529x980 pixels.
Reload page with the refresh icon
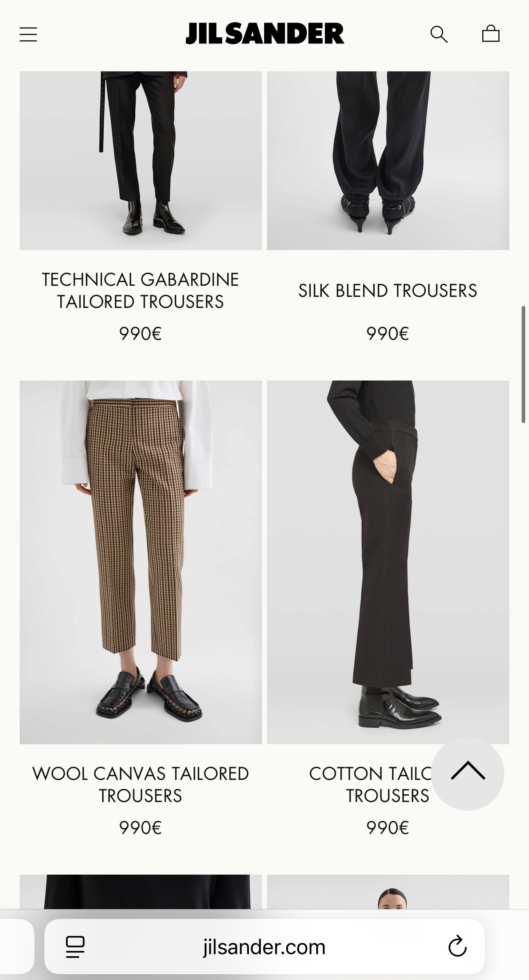[x=457, y=946]
